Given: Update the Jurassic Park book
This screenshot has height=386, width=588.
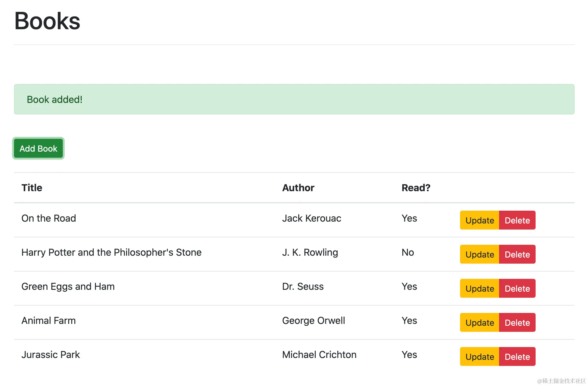Looking at the screenshot, I should (x=480, y=357).
